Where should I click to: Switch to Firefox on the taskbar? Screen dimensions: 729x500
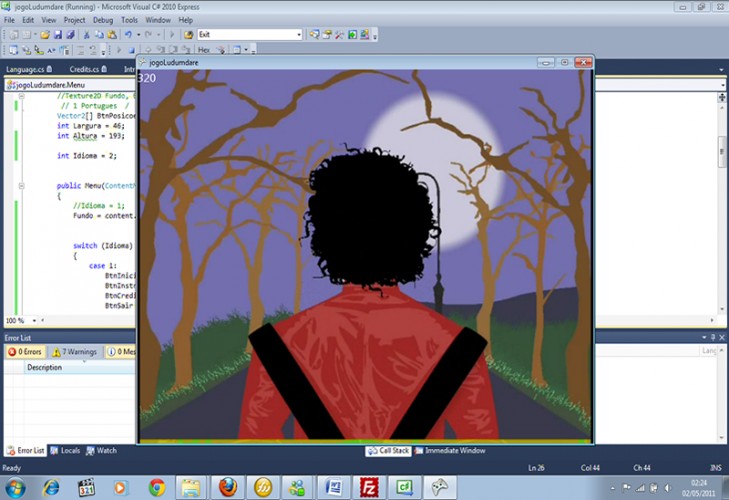click(227, 487)
